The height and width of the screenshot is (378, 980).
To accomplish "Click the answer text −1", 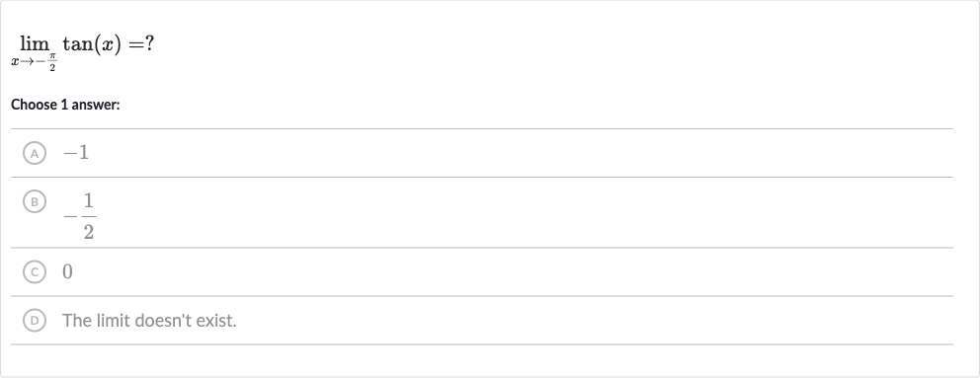I will (x=76, y=153).
